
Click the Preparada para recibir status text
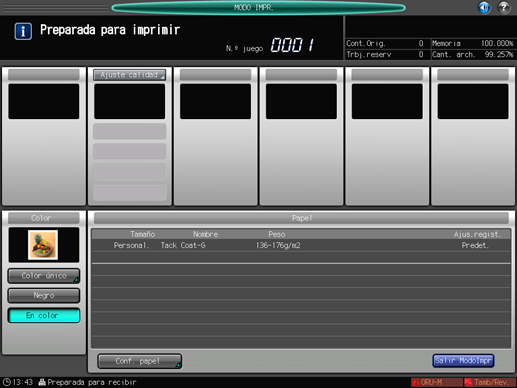92,382
